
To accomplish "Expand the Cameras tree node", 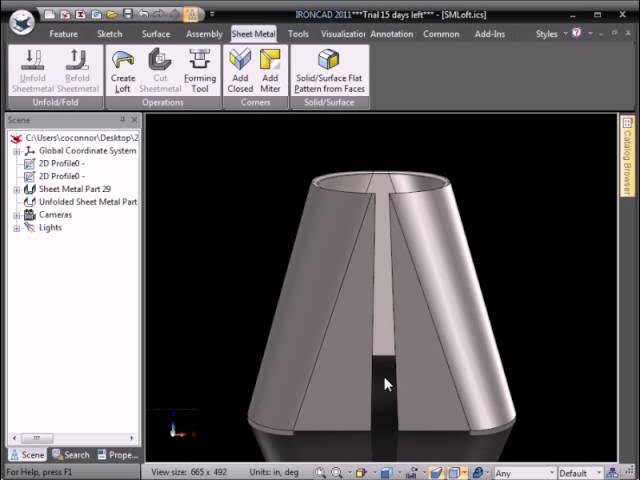I will coord(16,216).
